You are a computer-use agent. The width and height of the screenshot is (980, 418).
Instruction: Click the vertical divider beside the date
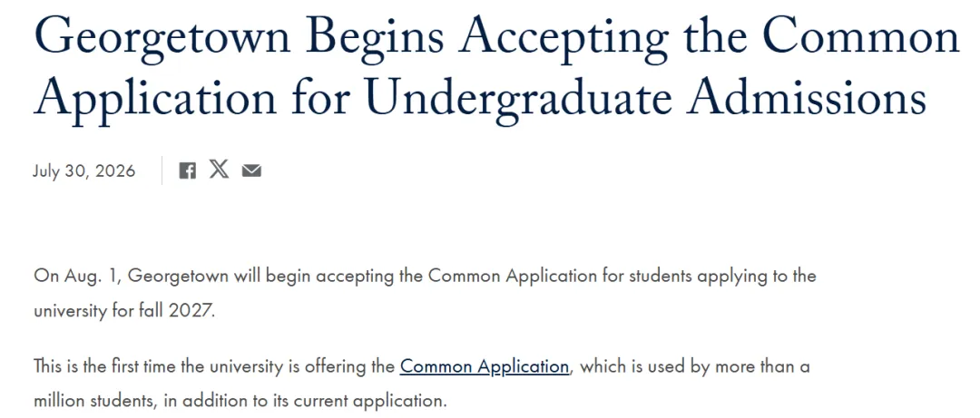tap(162, 170)
